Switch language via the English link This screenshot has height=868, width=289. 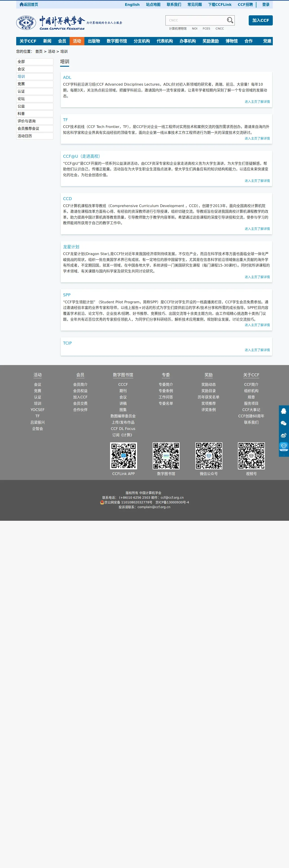[132, 4]
